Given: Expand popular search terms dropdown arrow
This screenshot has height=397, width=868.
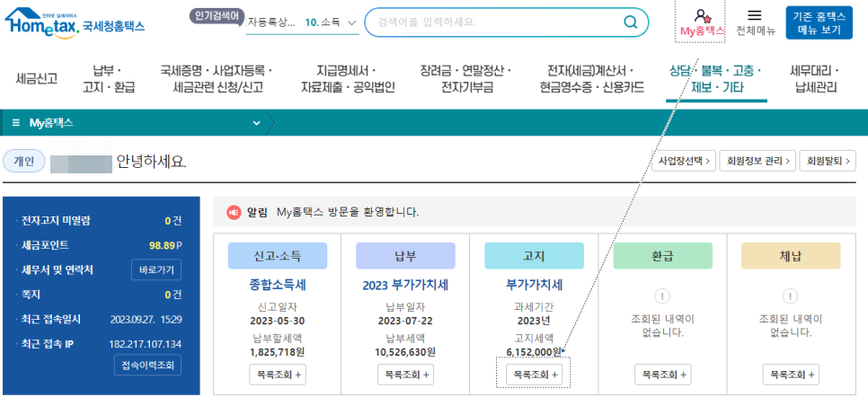Looking at the screenshot, I should [x=351, y=22].
